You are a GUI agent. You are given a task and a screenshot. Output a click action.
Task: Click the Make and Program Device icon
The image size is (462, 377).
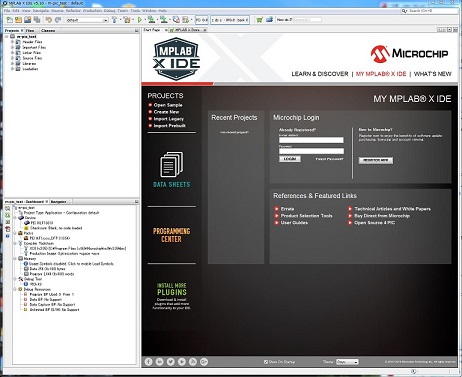click(152, 20)
